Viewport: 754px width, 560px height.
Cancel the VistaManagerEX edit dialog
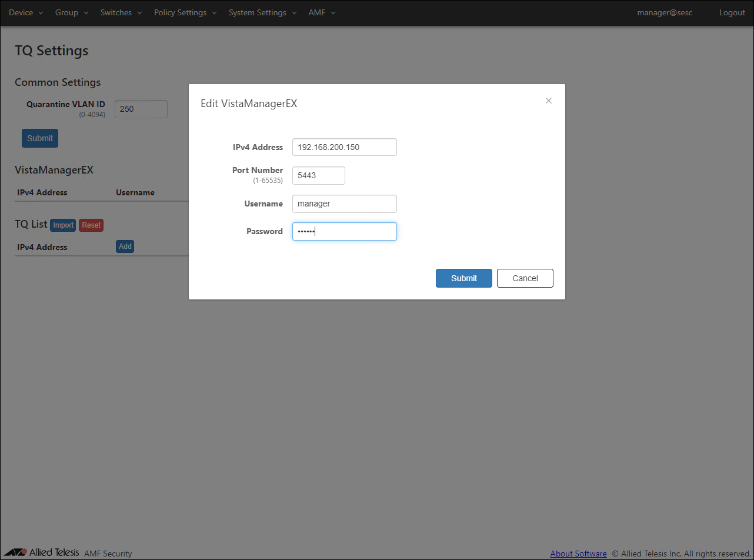525,278
